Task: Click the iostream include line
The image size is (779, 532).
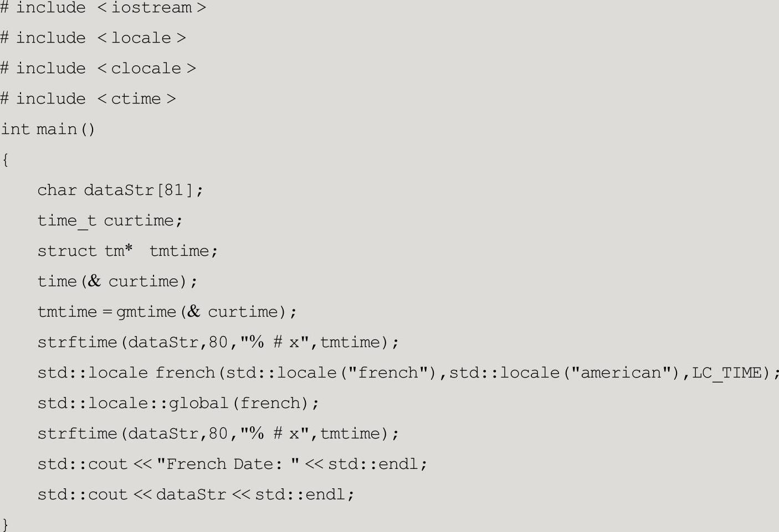Action: click(x=103, y=8)
